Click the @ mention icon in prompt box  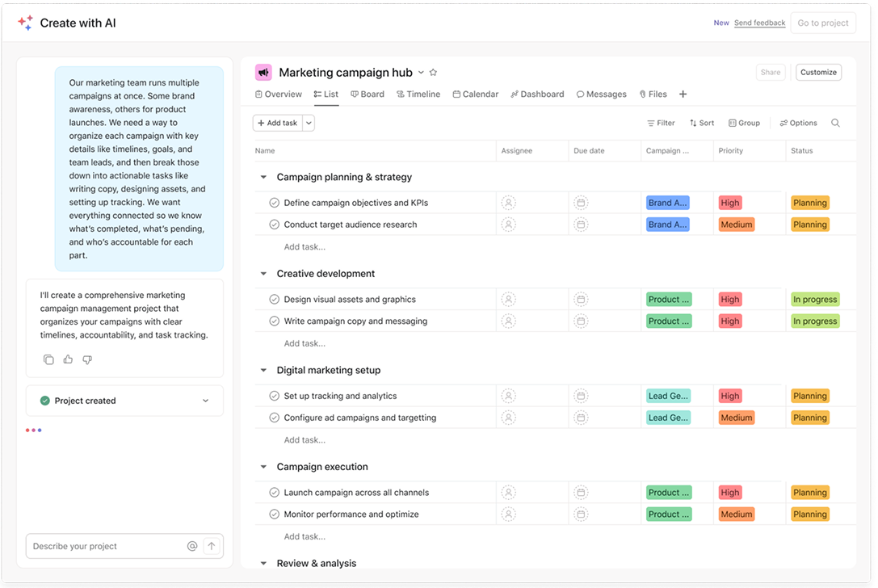192,546
